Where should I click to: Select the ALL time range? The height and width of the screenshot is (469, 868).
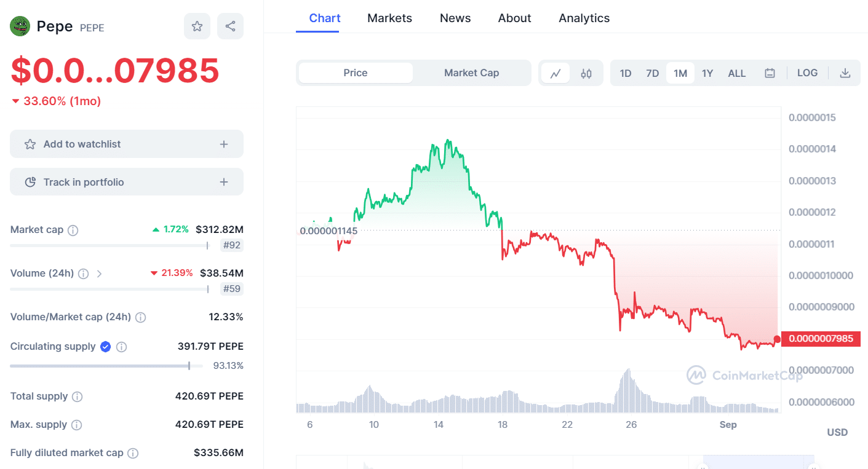click(x=737, y=73)
